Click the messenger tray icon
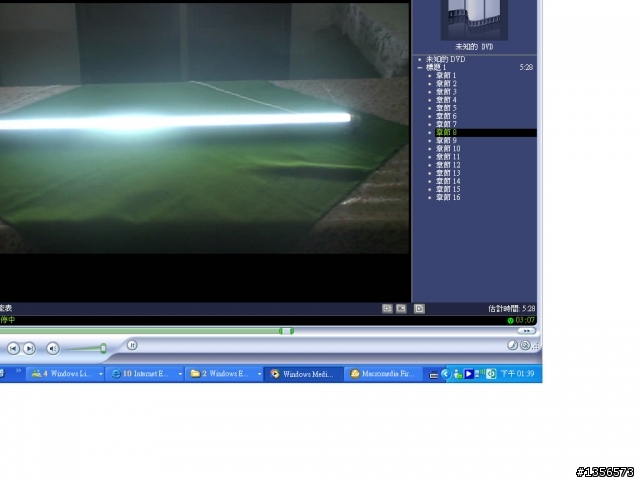The image size is (640, 480). click(x=458, y=374)
